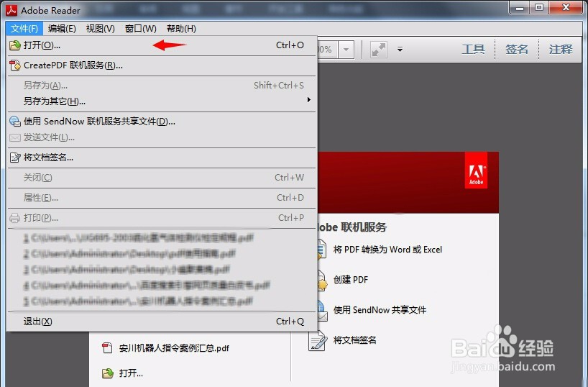Open recent file 安川机器人指令案例汇总.pdf
The image size is (588, 387).
174,348
